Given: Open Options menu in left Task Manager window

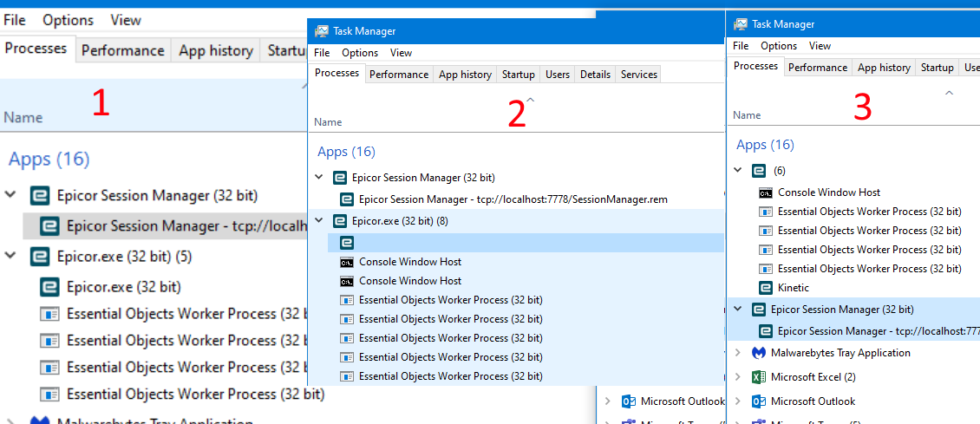Looking at the screenshot, I should click(68, 20).
